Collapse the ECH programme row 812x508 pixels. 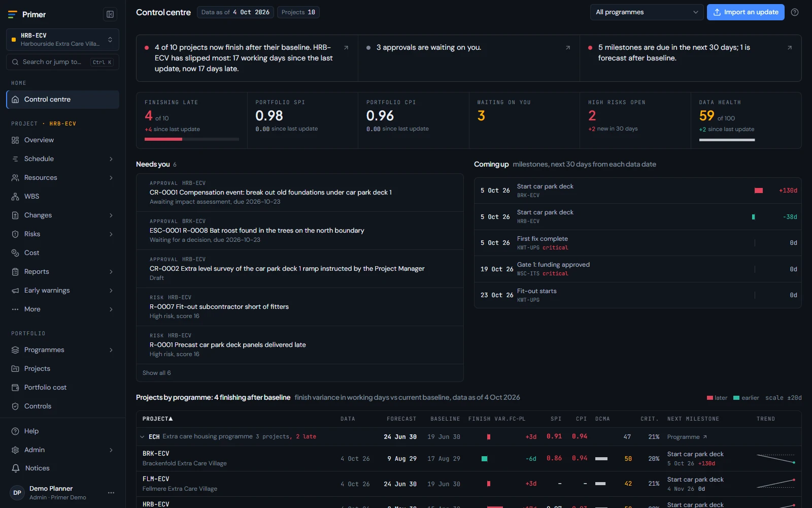[x=142, y=437]
